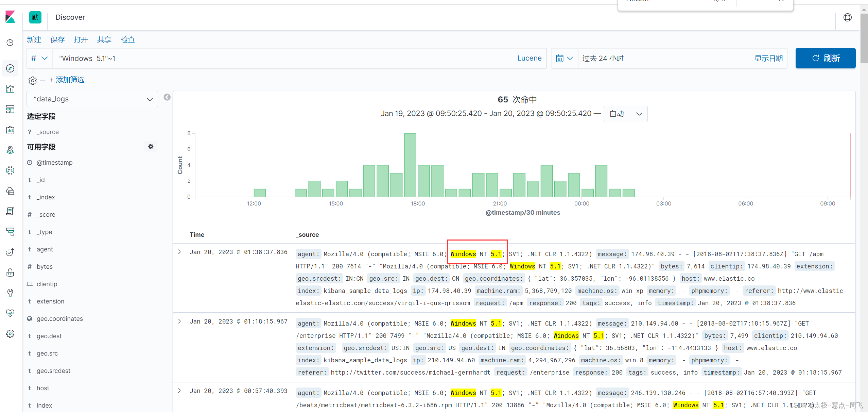Expand the first log entry row
The height and width of the screenshot is (412, 868).
(x=179, y=252)
